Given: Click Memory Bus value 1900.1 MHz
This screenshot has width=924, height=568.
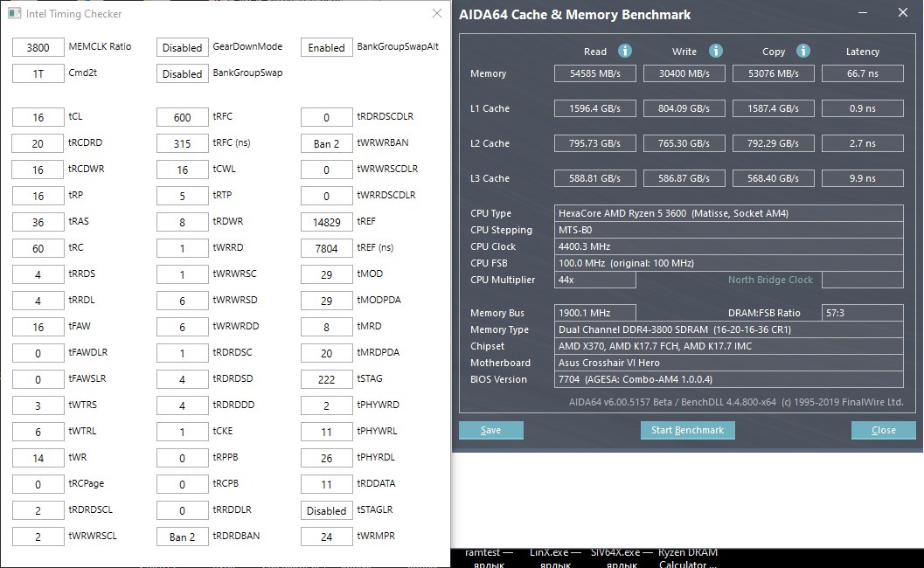Looking at the screenshot, I should (595, 313).
